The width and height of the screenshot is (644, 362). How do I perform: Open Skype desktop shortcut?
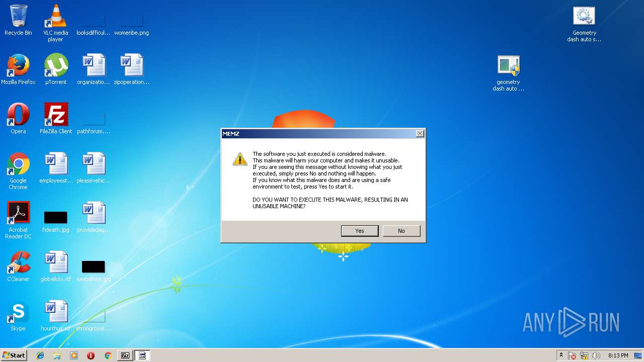[x=18, y=316]
